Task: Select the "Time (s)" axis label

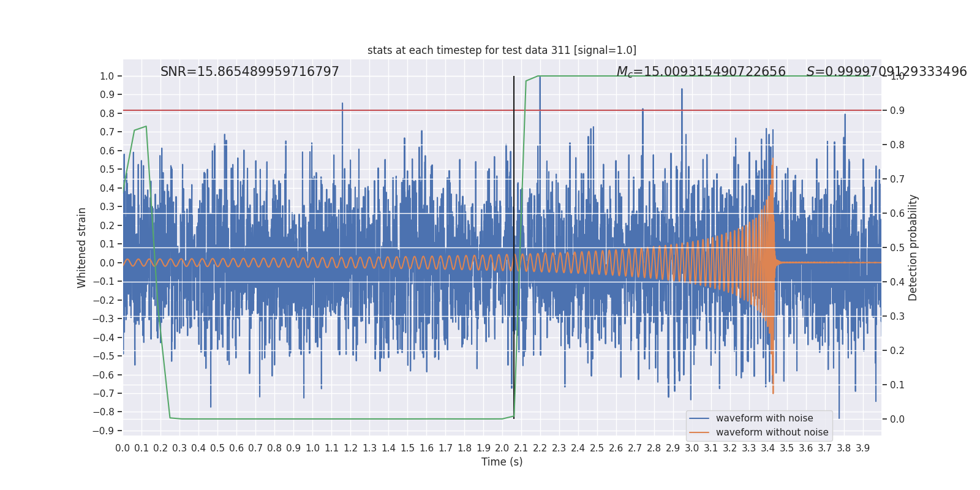Action: (502, 462)
